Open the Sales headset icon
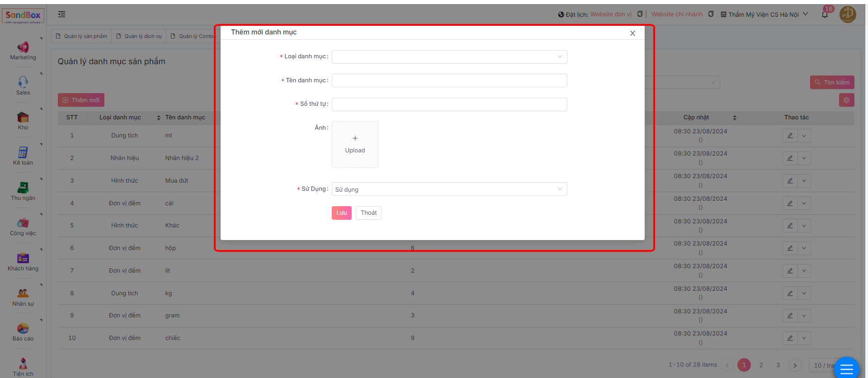 [23, 82]
